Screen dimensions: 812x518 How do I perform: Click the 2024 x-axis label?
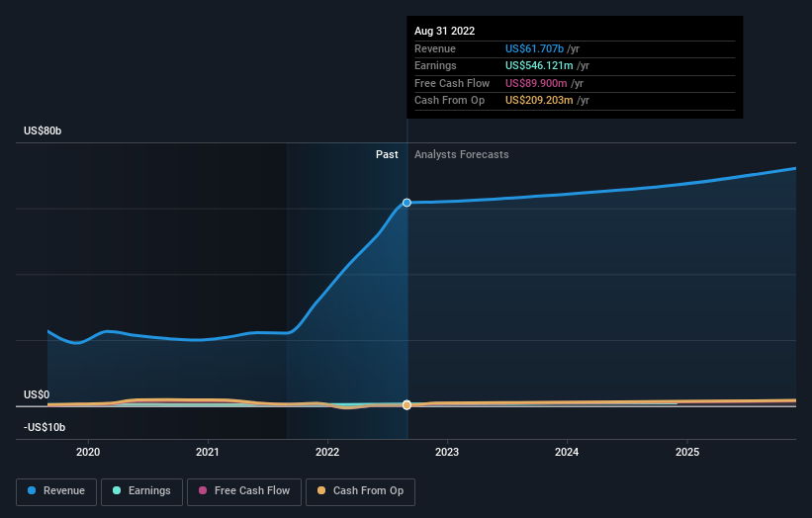click(567, 452)
